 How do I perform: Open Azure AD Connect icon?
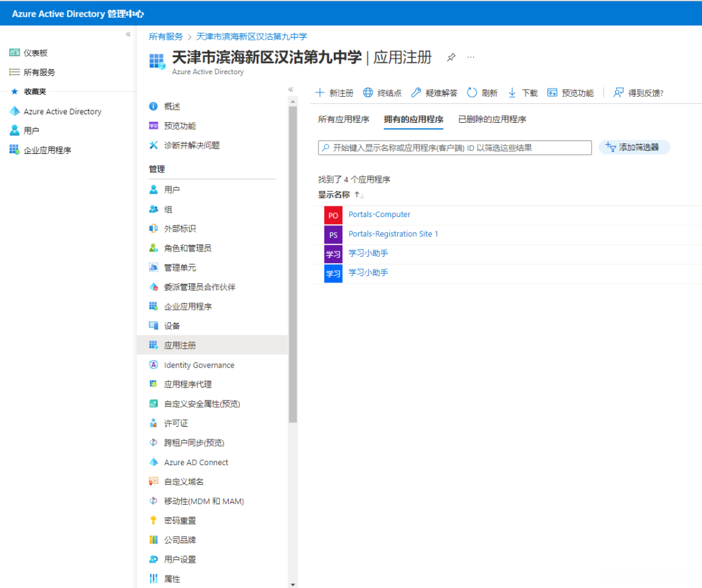click(x=153, y=462)
